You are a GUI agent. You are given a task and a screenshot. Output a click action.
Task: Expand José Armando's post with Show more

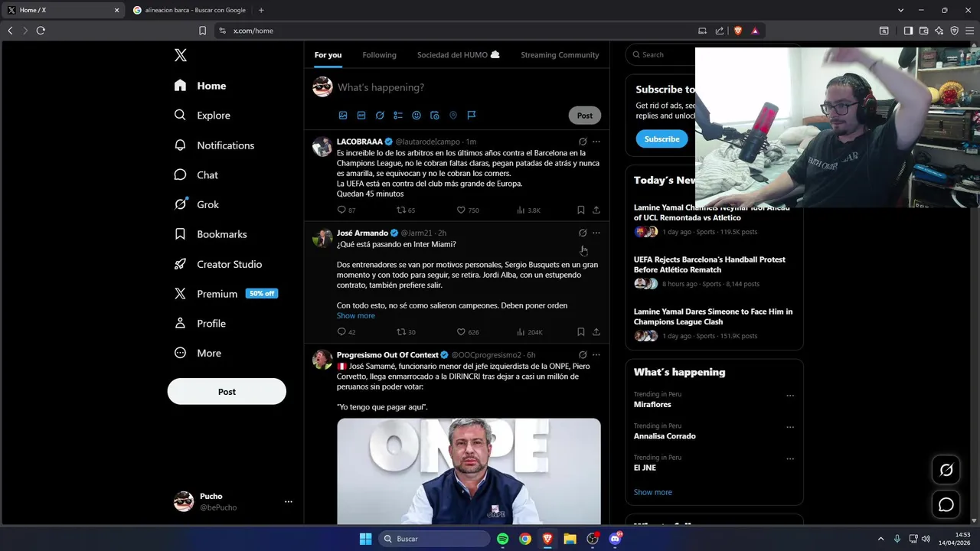pos(356,316)
